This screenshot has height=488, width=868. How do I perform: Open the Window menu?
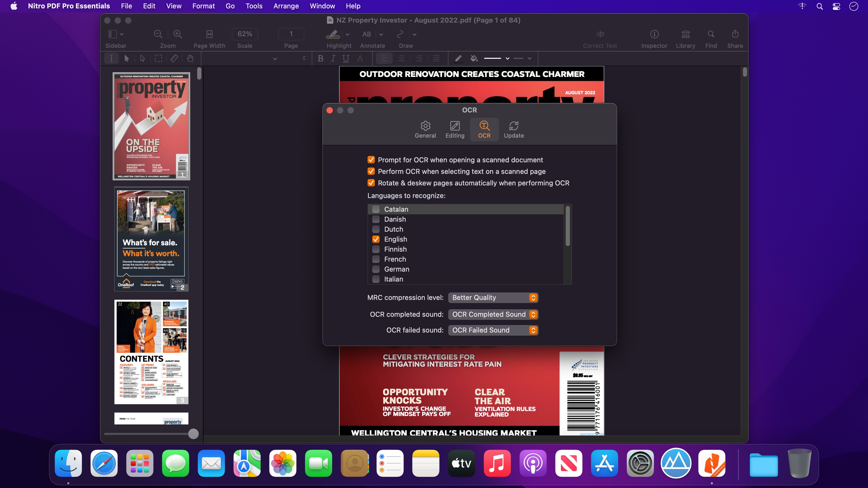pyautogui.click(x=322, y=6)
